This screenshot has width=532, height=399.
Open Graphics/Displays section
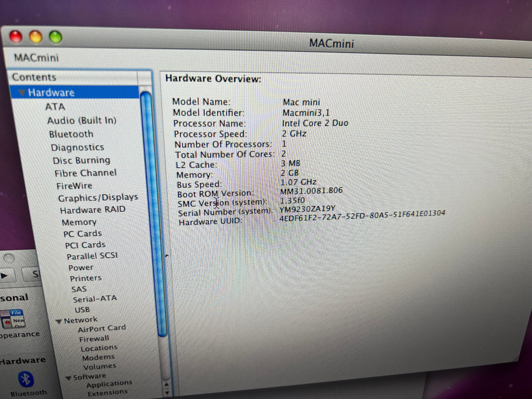(x=98, y=198)
